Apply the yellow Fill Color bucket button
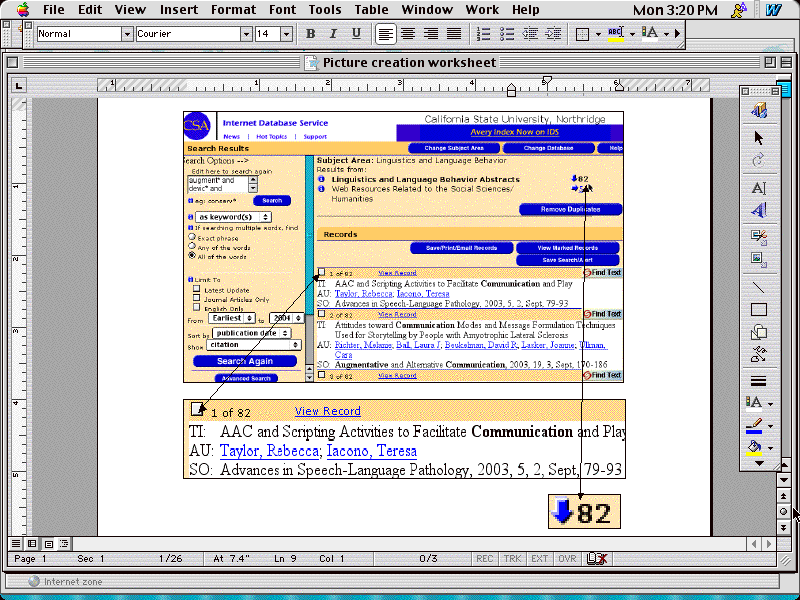Image resolution: width=800 pixels, height=600 pixels. [755, 448]
